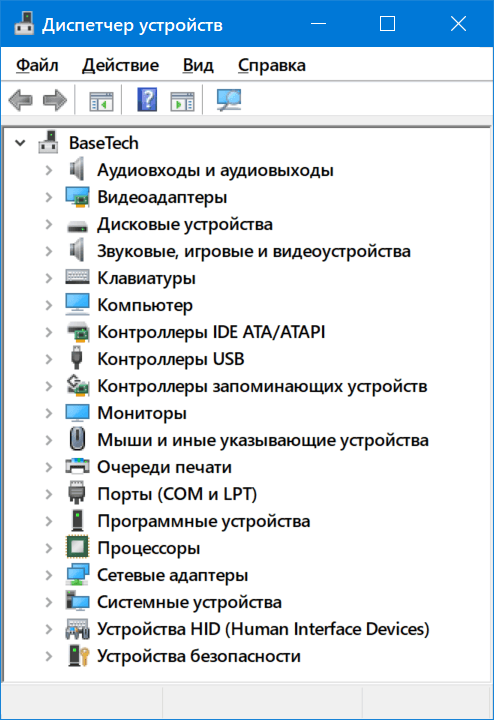This screenshot has height=720, width=494.
Task: Open Help via the question mark icon
Action: 147,100
